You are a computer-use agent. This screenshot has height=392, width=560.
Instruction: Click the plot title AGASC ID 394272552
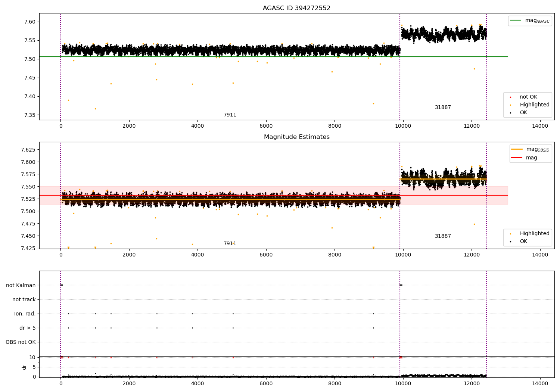click(x=296, y=8)
